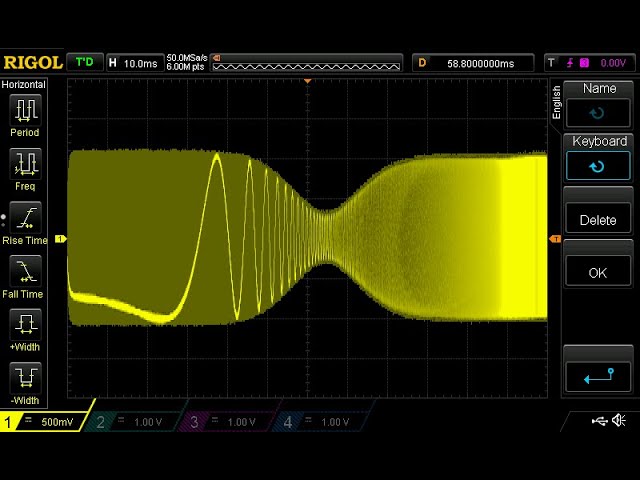Select the Period measurement icon
This screenshot has height=480, width=640.
[25, 110]
